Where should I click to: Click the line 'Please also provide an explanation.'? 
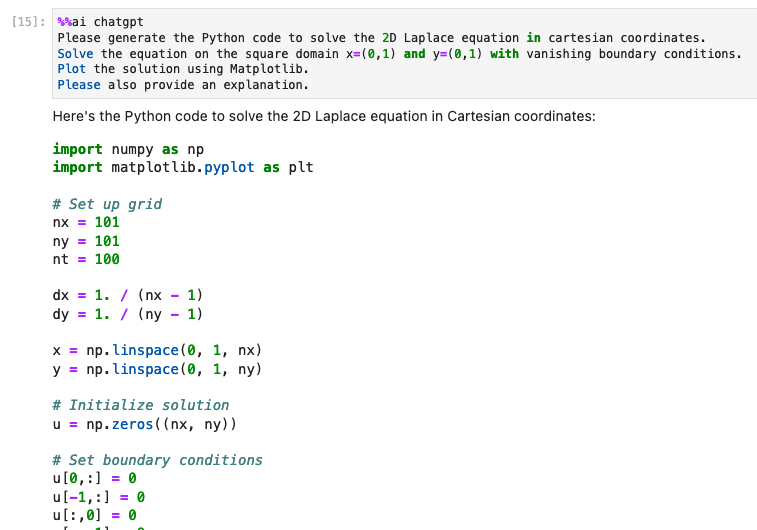click(183, 85)
